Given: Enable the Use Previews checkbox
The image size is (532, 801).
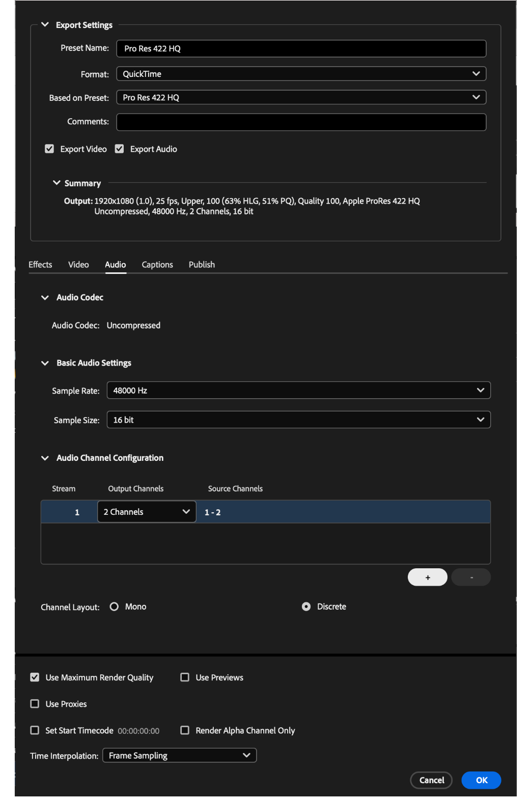Looking at the screenshot, I should [x=185, y=677].
